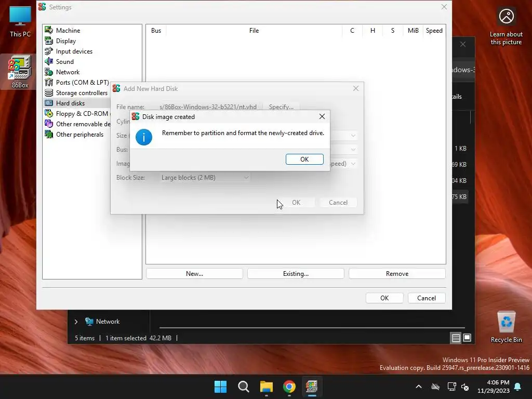
Task: Open the Recycle Bin desktop icon
Action: tap(506, 327)
